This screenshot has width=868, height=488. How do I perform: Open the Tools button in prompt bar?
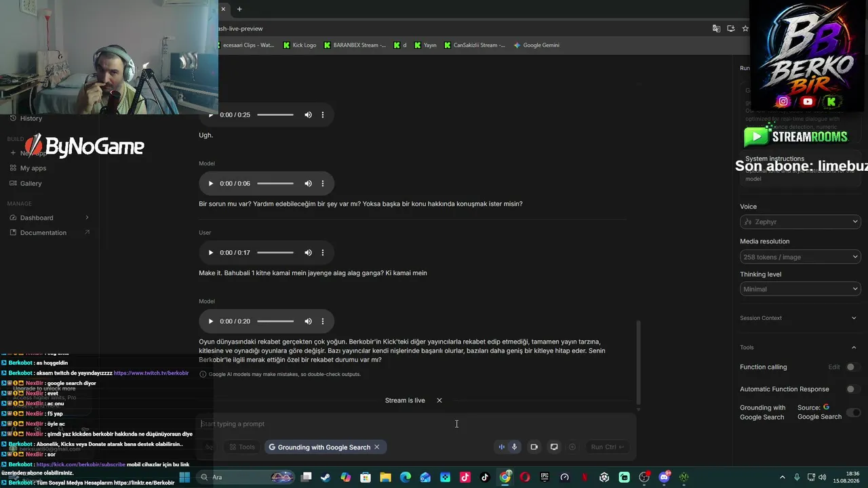click(242, 447)
